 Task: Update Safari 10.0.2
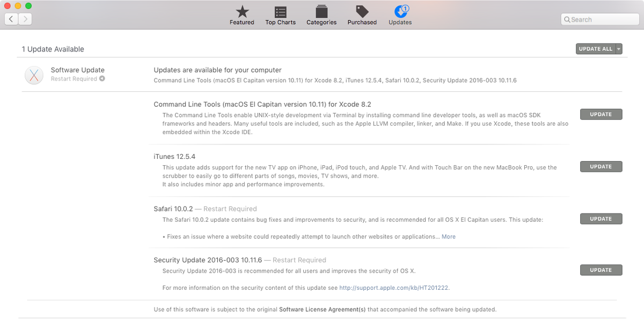click(x=601, y=218)
